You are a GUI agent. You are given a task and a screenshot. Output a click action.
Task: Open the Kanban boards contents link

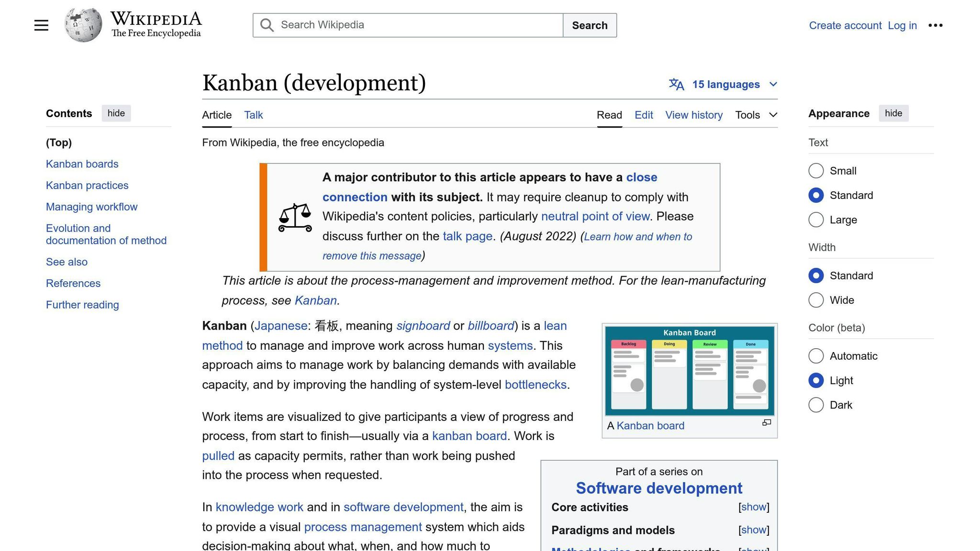tap(82, 164)
